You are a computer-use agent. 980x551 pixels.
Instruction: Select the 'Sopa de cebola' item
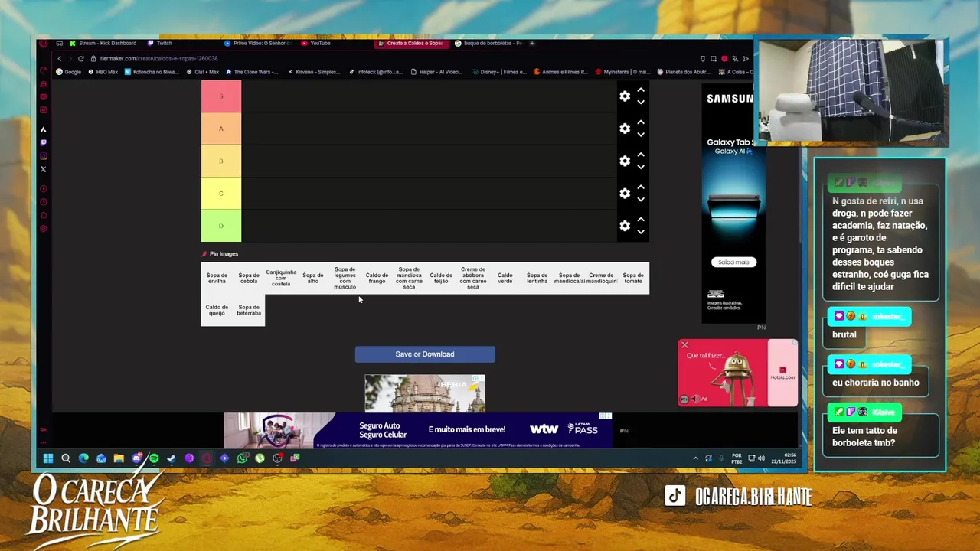pyautogui.click(x=249, y=278)
